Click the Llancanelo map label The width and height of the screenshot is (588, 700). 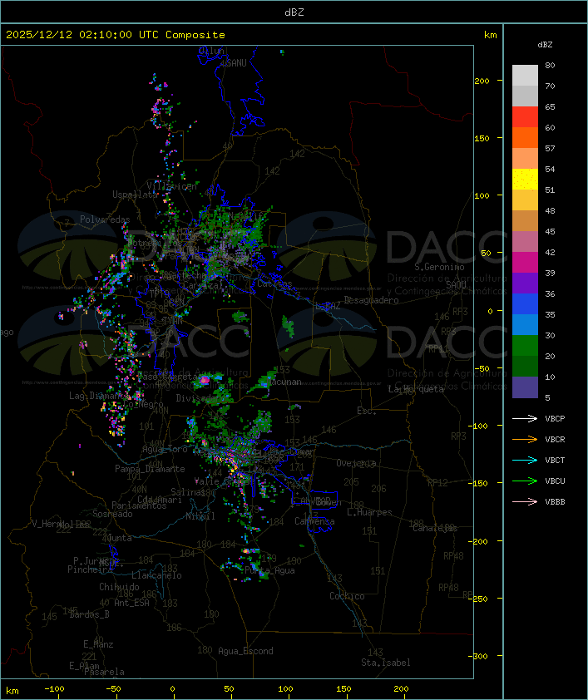(156, 575)
